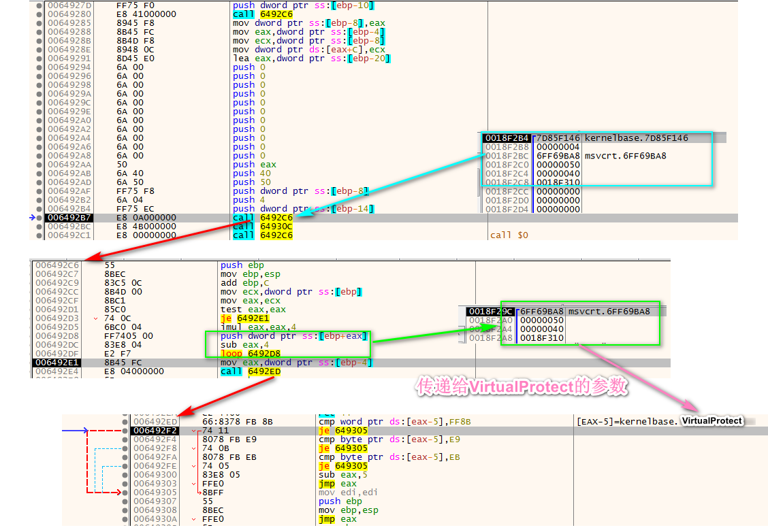Screen dimensions: 768x532
Task: Toggle breakpoint dot at address 00649305
Action: click(125, 493)
